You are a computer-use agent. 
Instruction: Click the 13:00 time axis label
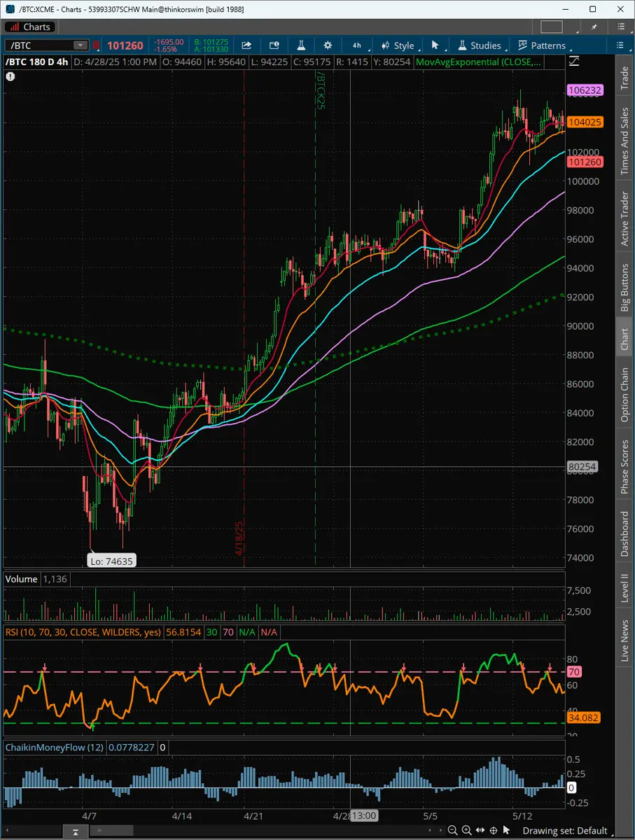[364, 815]
